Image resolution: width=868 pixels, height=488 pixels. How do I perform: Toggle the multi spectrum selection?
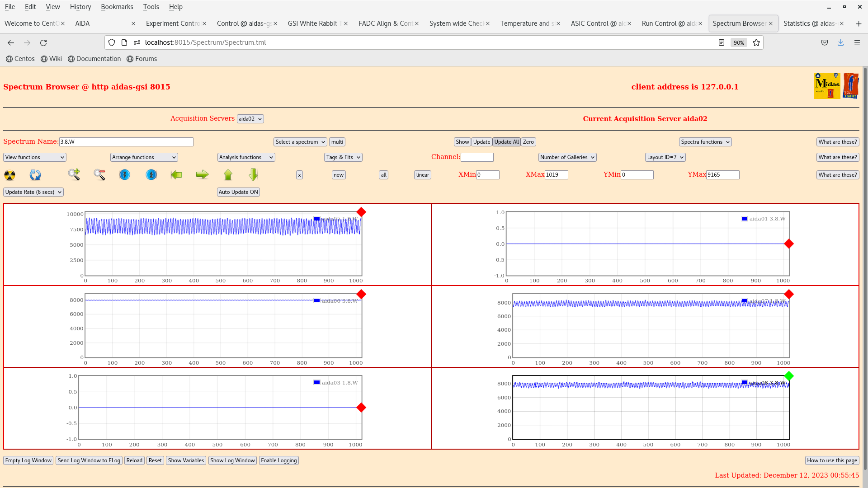click(337, 141)
